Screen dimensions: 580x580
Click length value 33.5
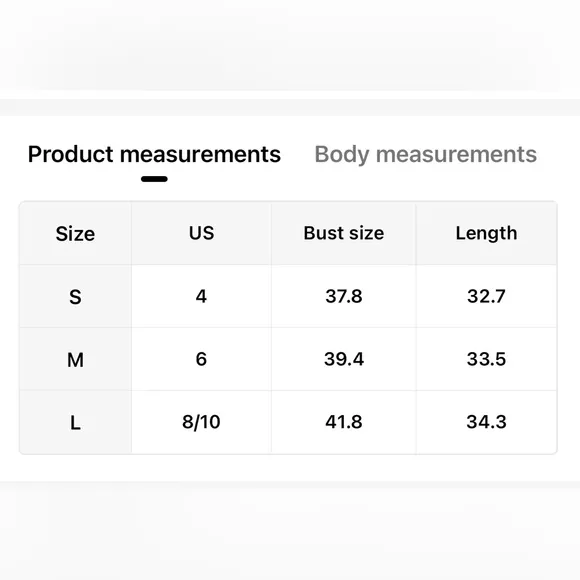(486, 359)
